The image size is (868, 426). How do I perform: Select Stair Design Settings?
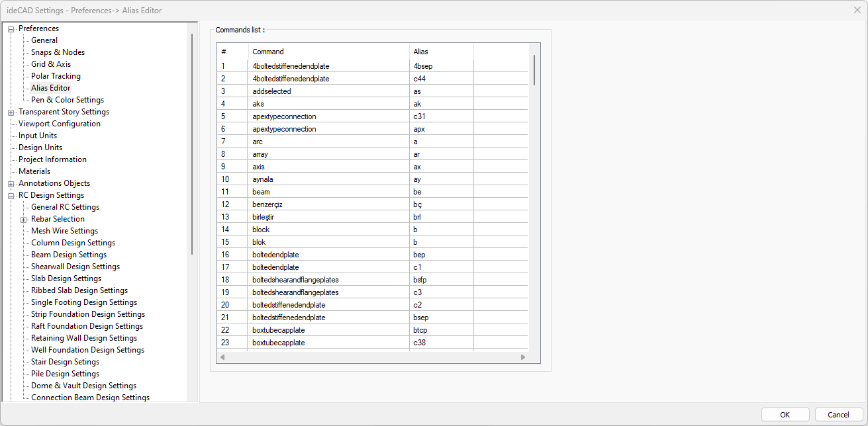[65, 362]
